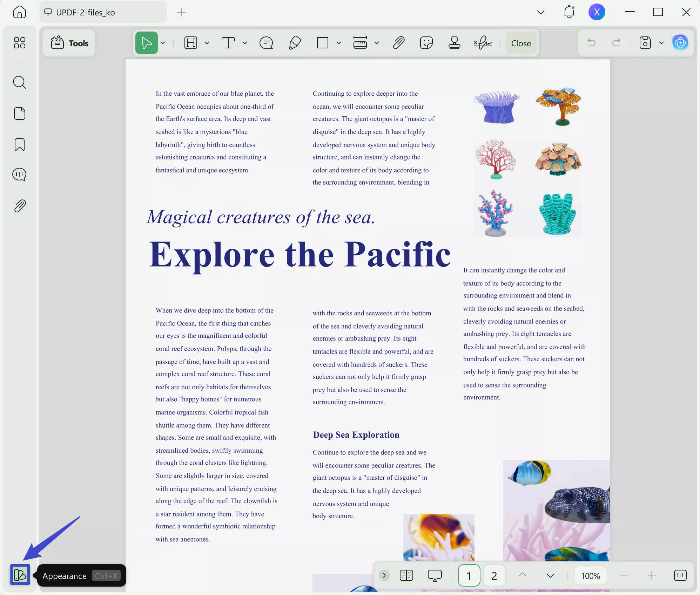Click the Save icon

[x=645, y=43]
